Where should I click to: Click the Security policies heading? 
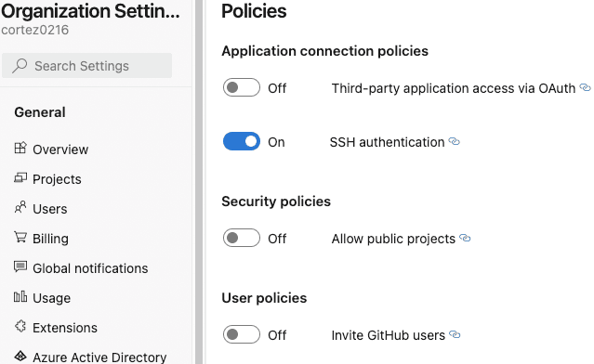[276, 201]
